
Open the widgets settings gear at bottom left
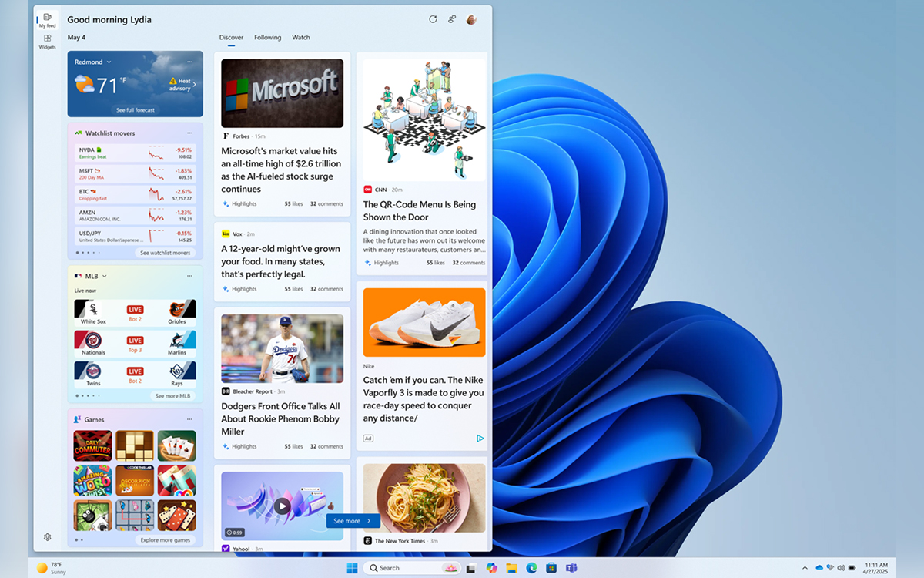(47, 537)
